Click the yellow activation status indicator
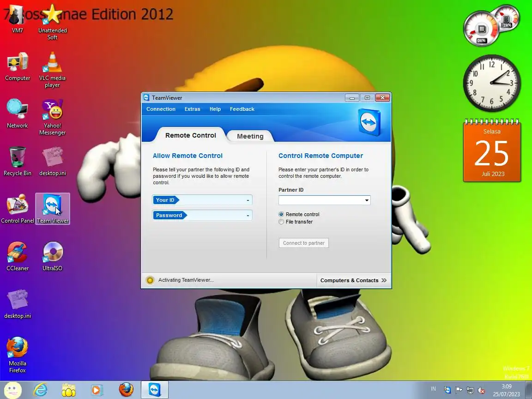This screenshot has width=532, height=399. coord(150,280)
